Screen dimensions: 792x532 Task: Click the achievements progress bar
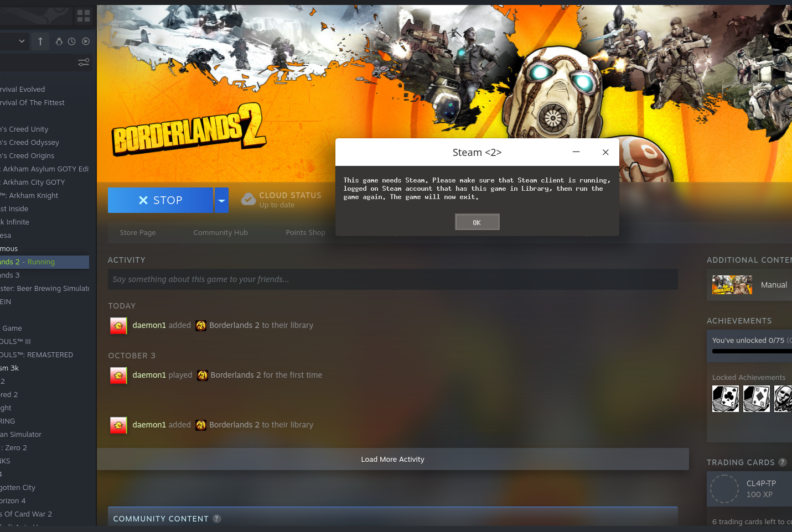point(752,351)
